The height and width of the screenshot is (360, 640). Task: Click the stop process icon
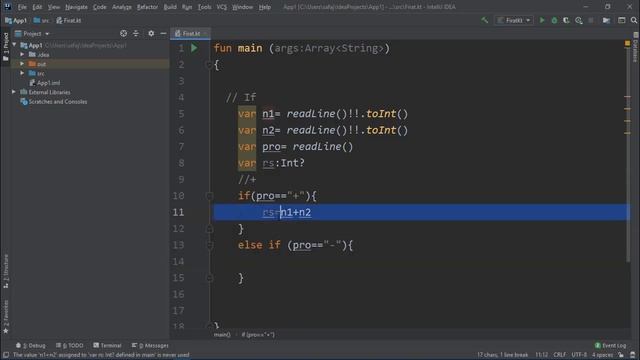tap(591, 20)
